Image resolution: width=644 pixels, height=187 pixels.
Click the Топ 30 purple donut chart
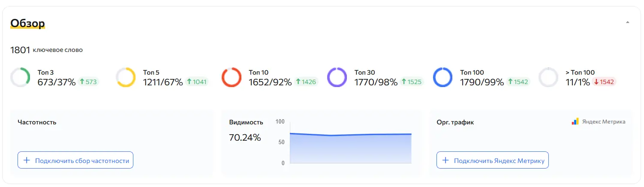click(x=337, y=78)
